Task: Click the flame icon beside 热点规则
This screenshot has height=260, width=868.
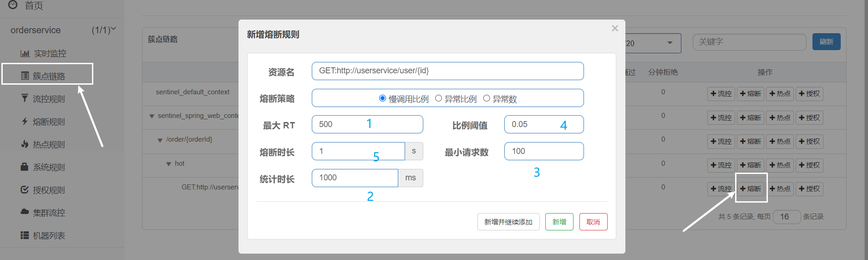Action: [x=25, y=144]
